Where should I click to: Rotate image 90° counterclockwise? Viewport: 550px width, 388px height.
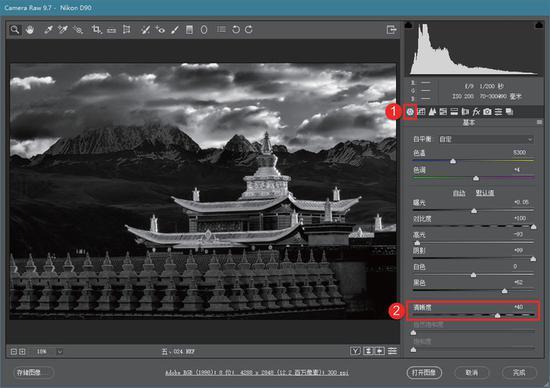(236, 29)
